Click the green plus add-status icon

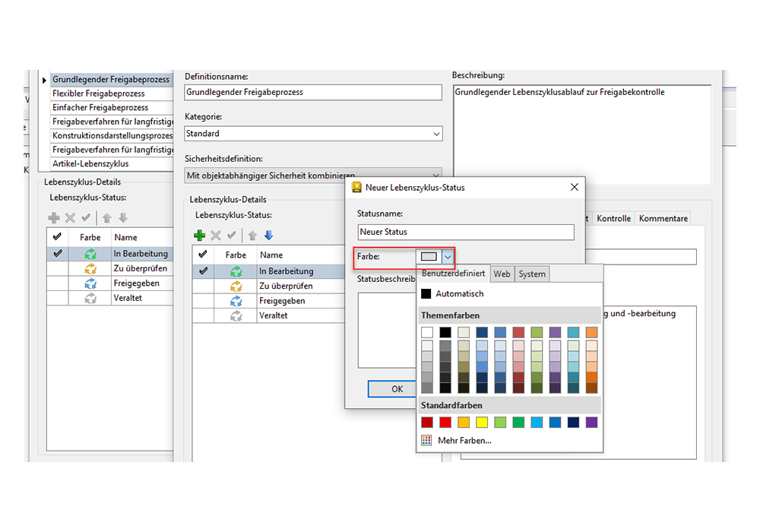coord(200,236)
